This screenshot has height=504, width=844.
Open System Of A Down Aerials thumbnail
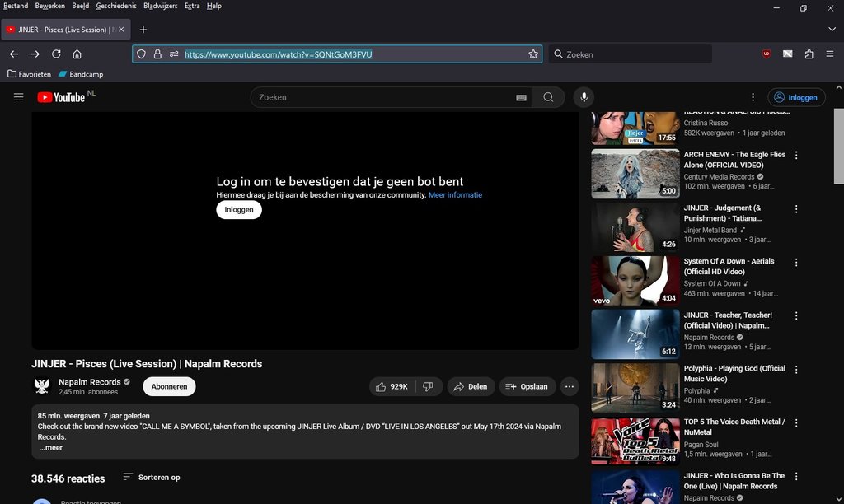635,281
